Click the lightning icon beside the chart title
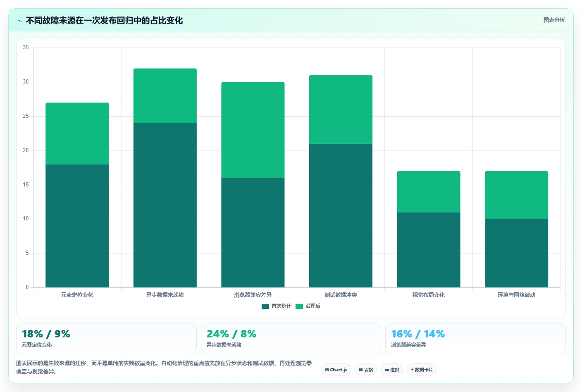 tap(19, 21)
